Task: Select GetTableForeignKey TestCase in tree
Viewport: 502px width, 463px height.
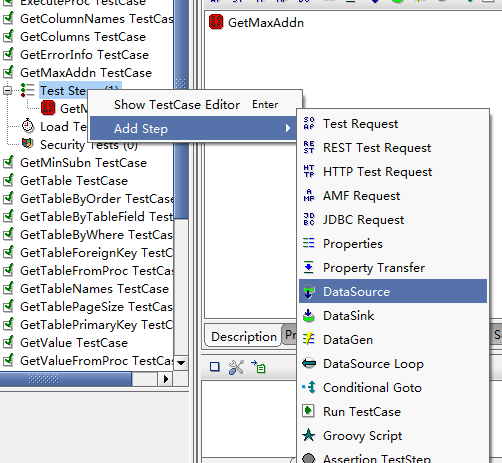Action: [x=97, y=253]
